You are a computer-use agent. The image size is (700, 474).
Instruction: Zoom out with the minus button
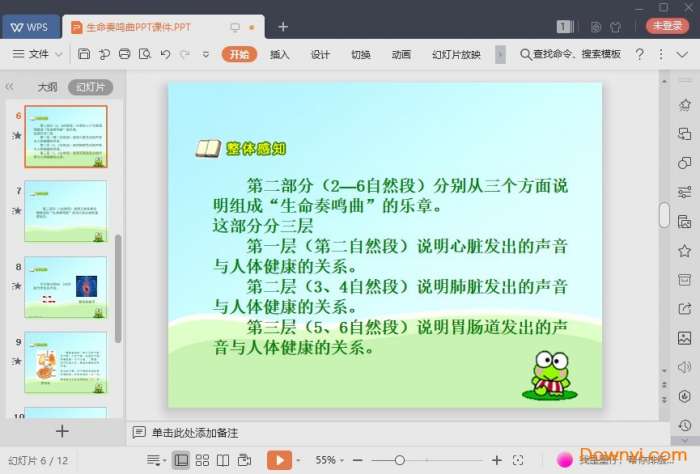coord(358,460)
